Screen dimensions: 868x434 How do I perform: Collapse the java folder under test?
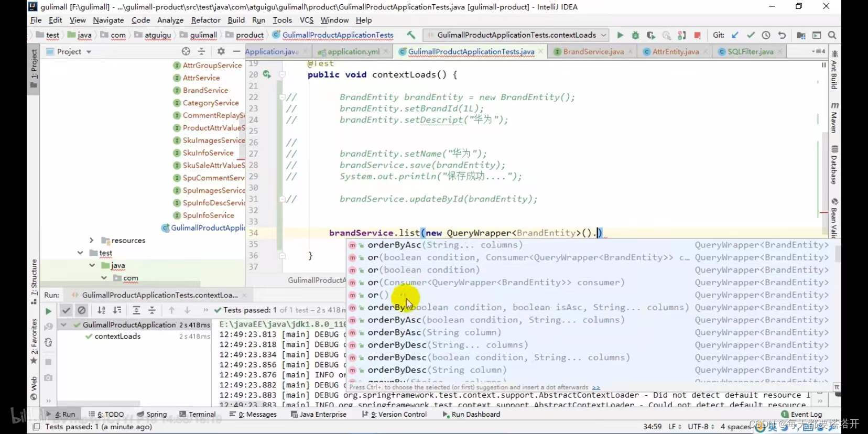tap(92, 265)
